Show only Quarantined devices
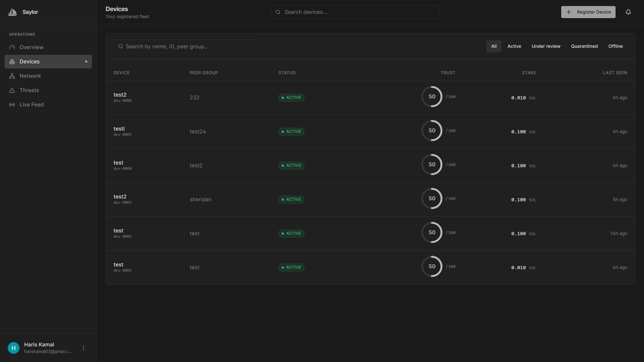The image size is (644, 362). 584,46
